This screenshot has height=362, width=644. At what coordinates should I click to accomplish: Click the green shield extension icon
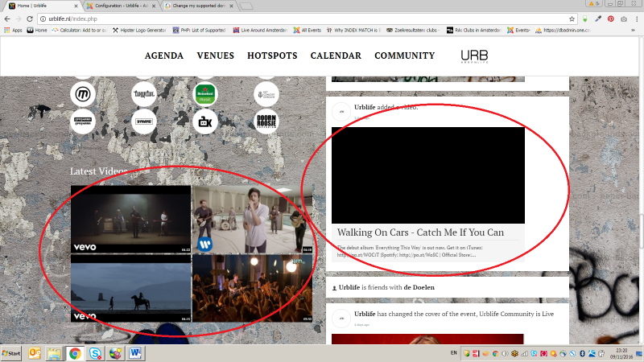point(585,19)
